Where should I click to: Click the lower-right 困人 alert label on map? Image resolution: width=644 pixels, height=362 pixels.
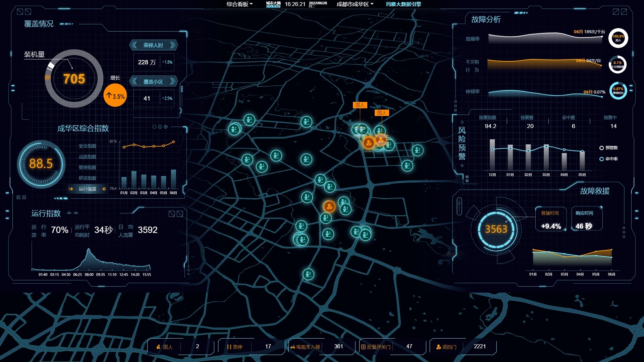pos(382,113)
